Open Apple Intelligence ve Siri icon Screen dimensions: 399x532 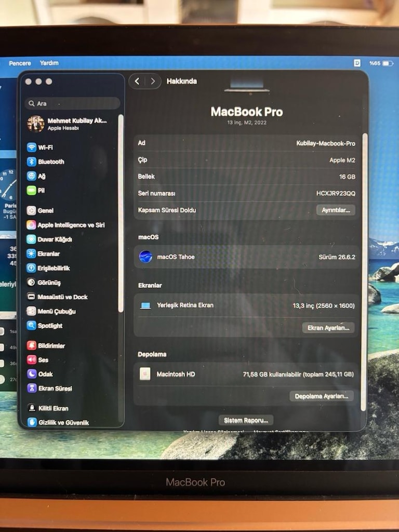31,225
